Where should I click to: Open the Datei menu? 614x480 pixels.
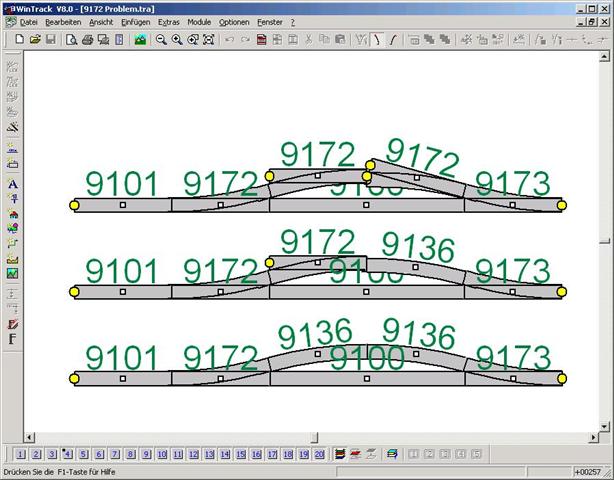29,22
